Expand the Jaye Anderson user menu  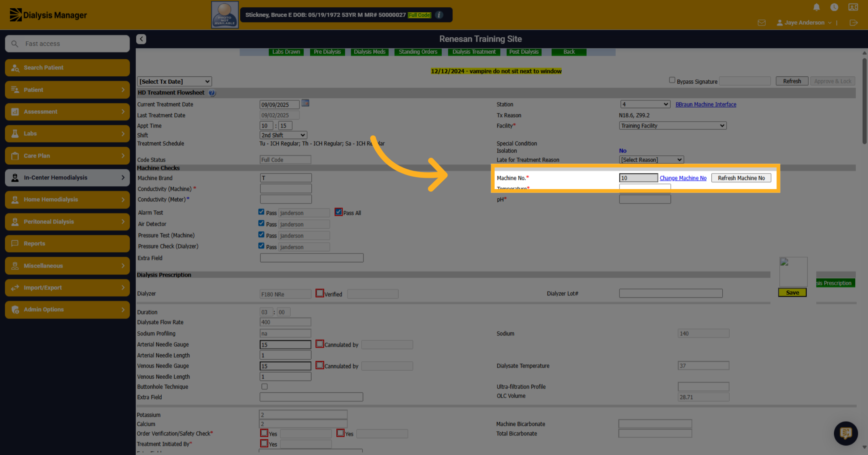tap(804, 22)
